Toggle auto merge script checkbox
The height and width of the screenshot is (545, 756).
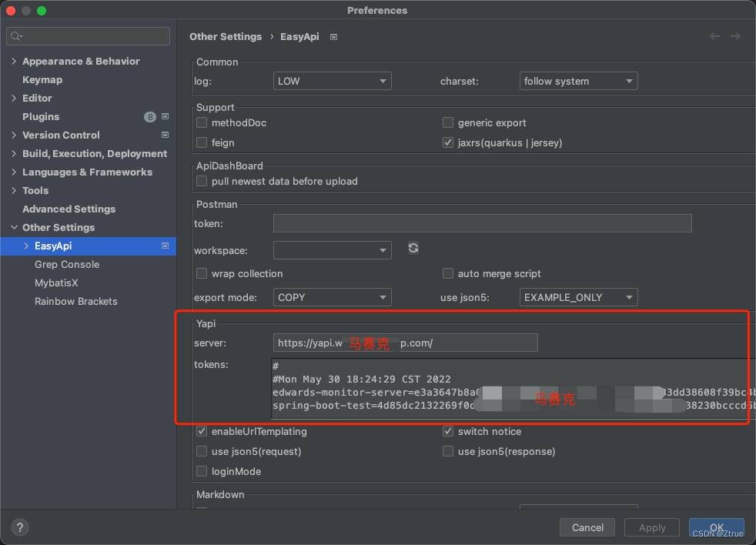(448, 273)
